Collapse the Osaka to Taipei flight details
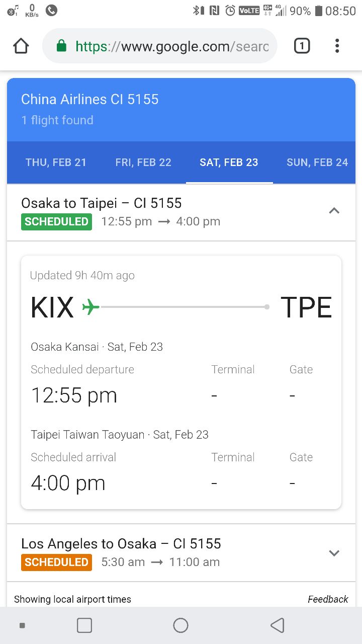The width and height of the screenshot is (362, 644). [x=334, y=211]
